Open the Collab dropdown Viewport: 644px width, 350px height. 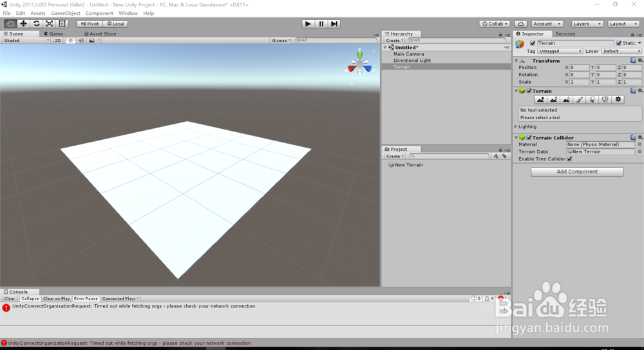[x=495, y=24]
